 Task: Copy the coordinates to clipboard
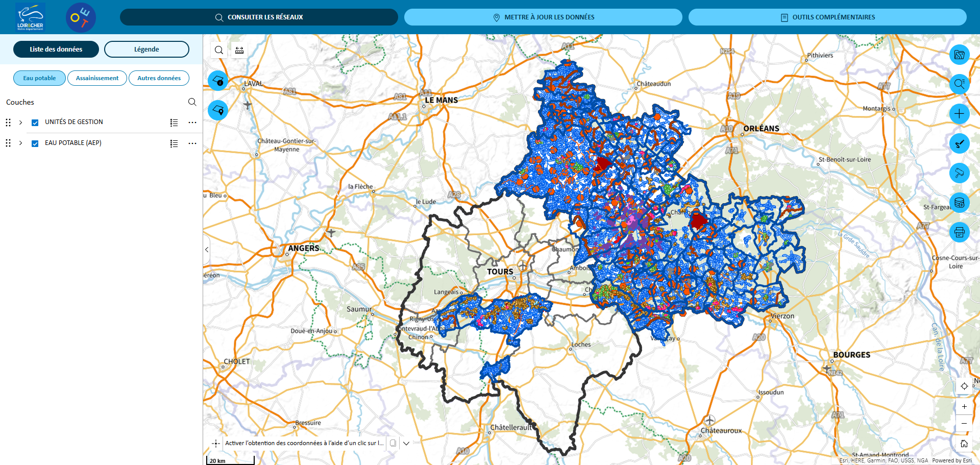[393, 443]
